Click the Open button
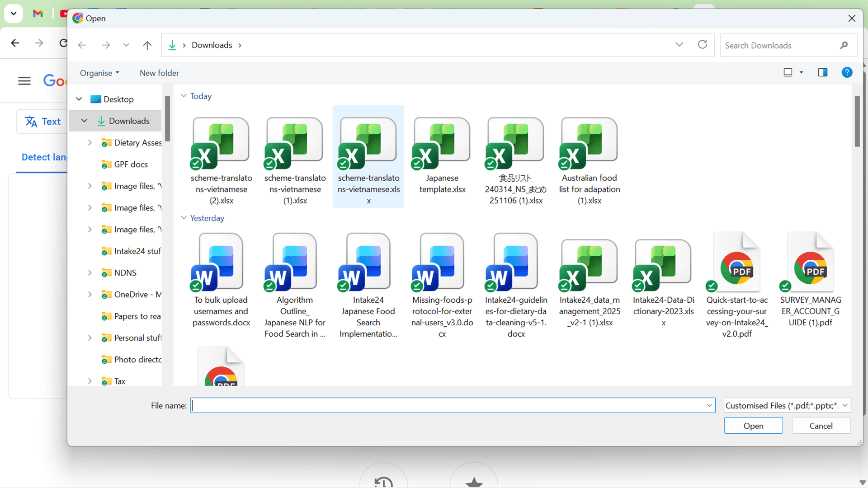Viewport: 868px width, 488px height. [x=753, y=426]
